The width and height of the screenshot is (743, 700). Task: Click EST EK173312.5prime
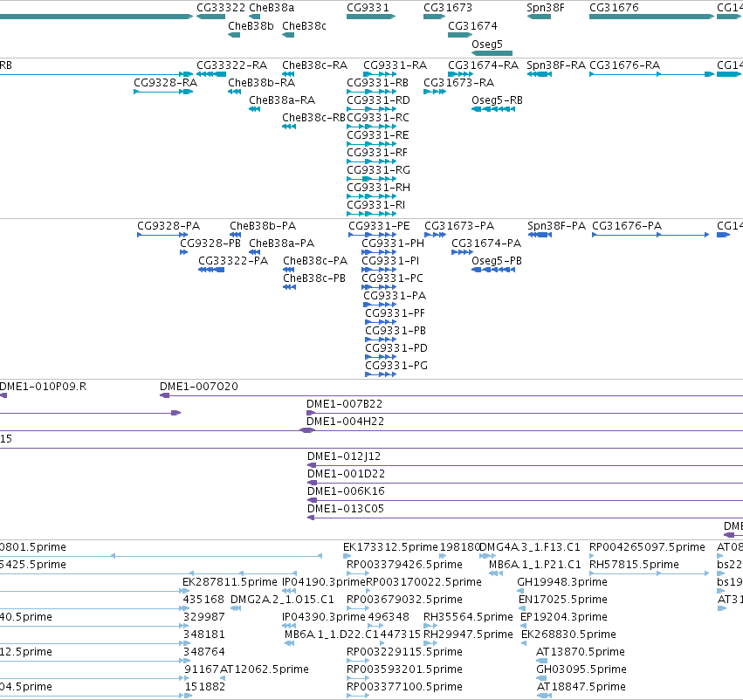tap(390, 548)
